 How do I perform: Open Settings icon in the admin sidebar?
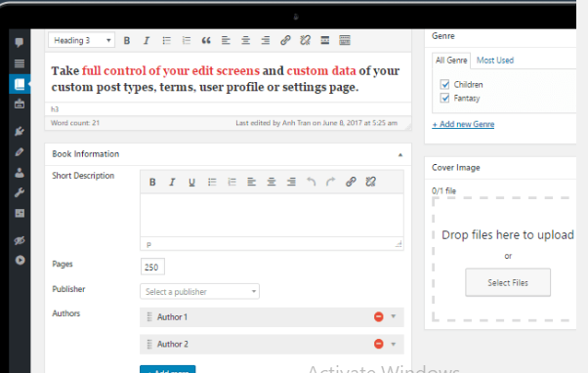pyautogui.click(x=20, y=213)
